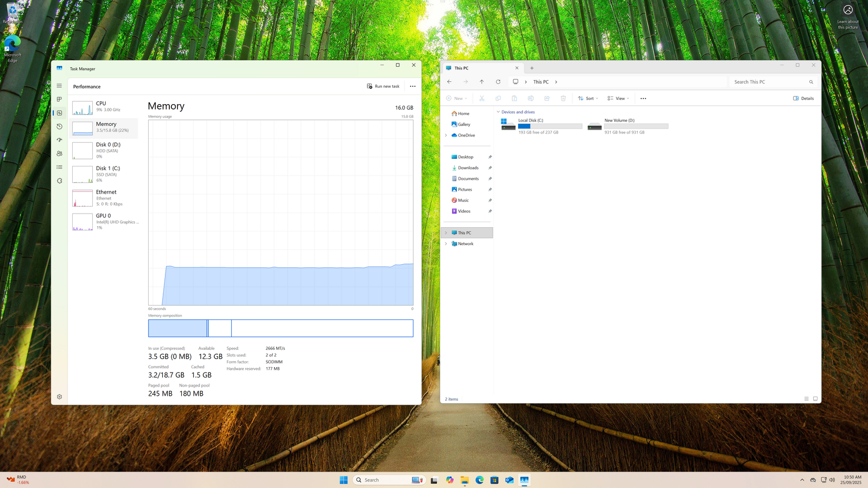Click the Search This PC field
Image resolution: width=868 pixels, height=488 pixels.
(x=768, y=82)
